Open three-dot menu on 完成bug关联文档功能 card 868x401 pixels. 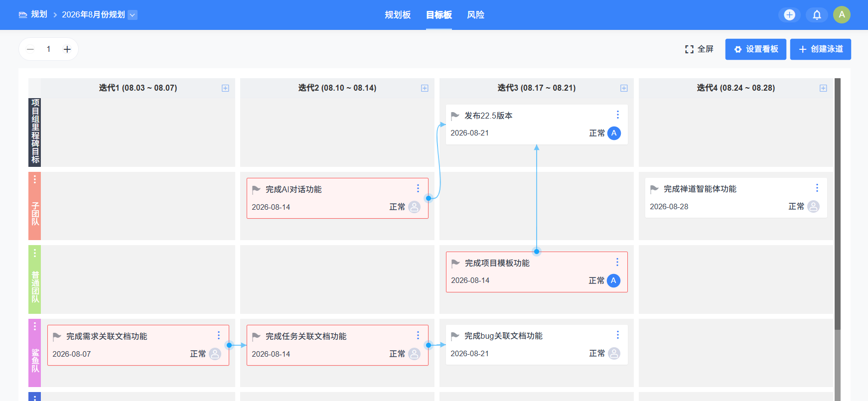[617, 335]
